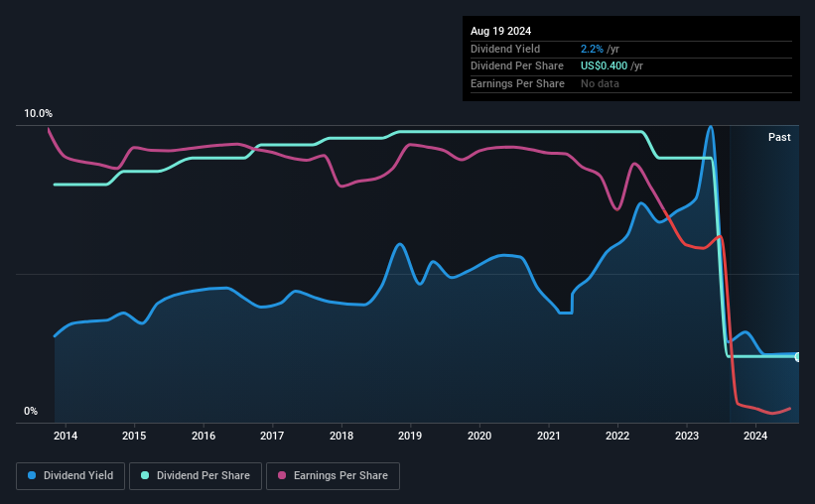815x504 pixels.
Task: Click the US$0.400 dividend per share value
Action: coord(604,66)
